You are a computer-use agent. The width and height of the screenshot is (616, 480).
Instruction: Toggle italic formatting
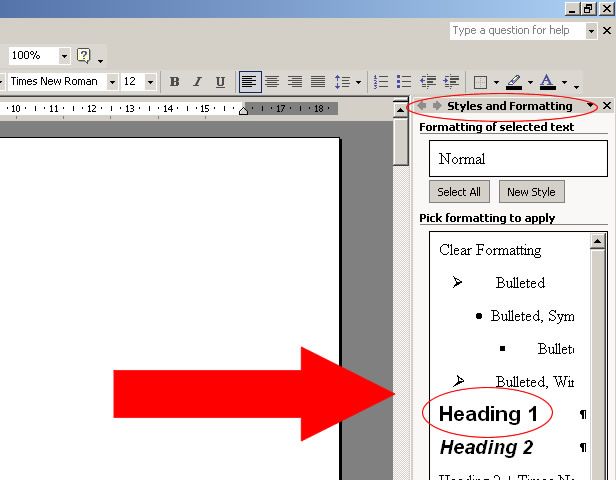coord(196,82)
